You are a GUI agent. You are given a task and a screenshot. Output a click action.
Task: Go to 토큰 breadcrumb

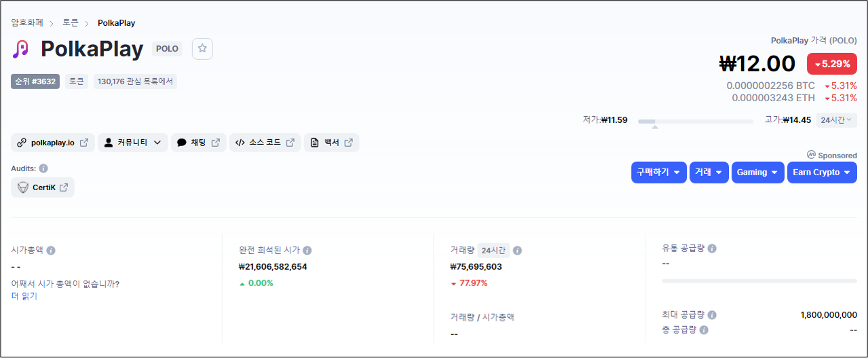pos(71,23)
